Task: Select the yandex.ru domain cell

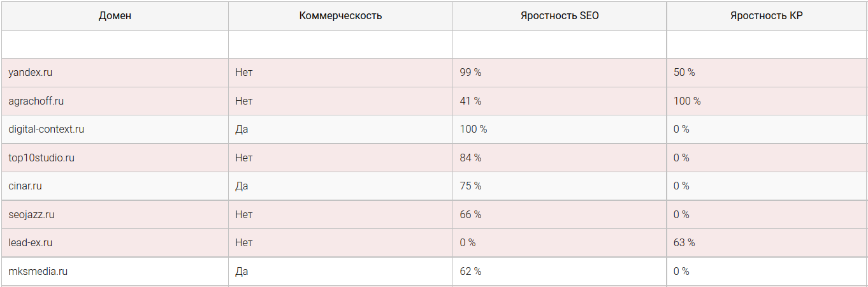Action: pos(31,73)
